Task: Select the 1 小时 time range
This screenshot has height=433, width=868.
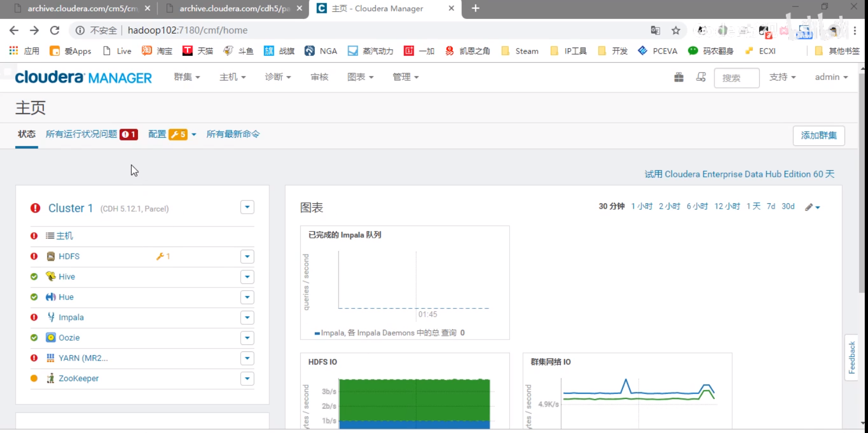Action: pos(642,206)
